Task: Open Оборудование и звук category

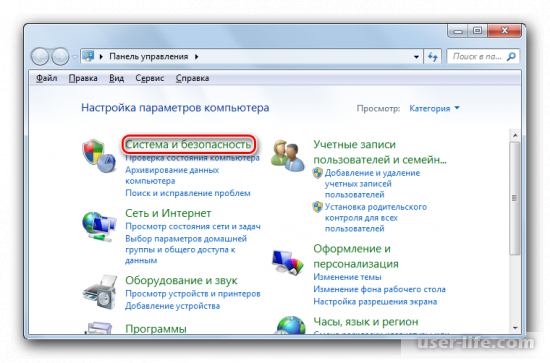Action: click(181, 280)
